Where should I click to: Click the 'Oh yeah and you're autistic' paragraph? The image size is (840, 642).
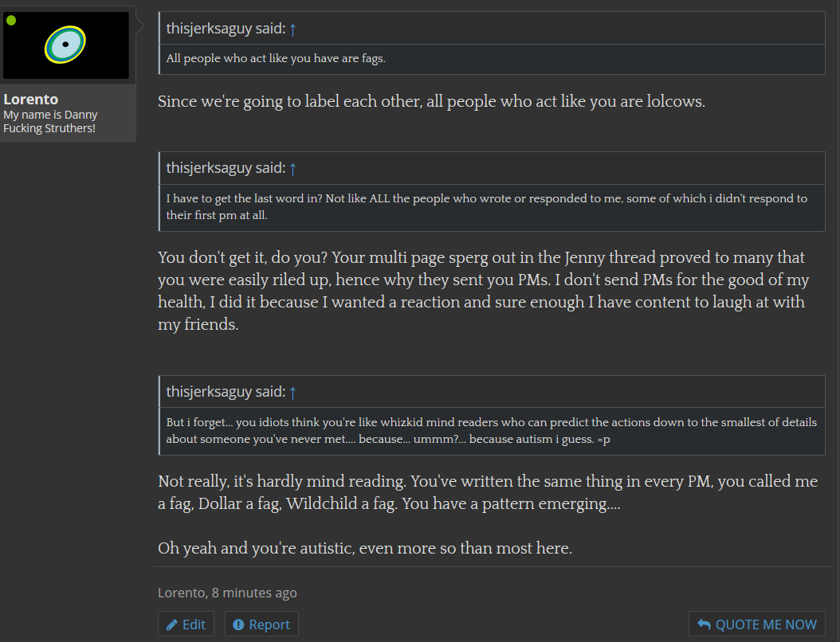tap(365, 548)
